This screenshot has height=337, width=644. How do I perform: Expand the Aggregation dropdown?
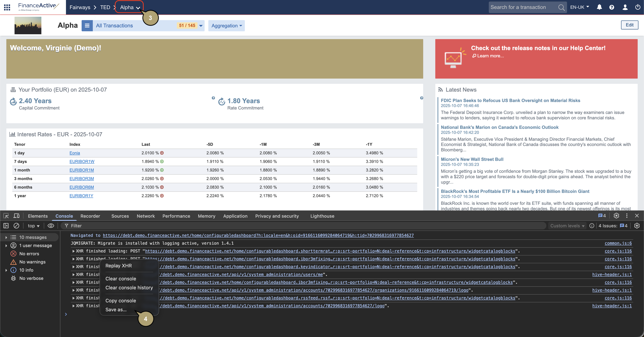click(226, 26)
